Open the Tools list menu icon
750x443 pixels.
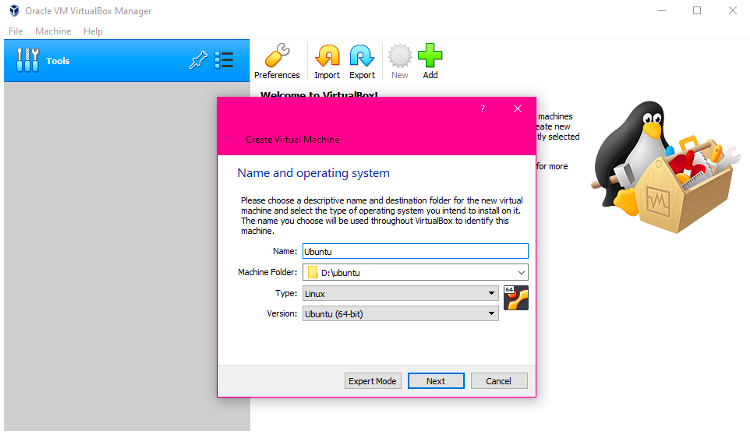pyautogui.click(x=224, y=60)
